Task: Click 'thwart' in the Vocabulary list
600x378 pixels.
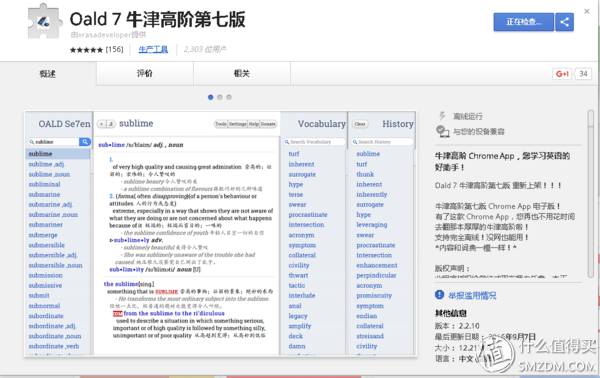Action: (298, 275)
